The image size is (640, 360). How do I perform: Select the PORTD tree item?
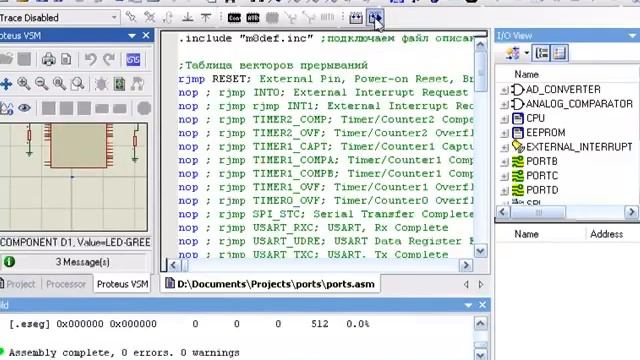pos(542,190)
